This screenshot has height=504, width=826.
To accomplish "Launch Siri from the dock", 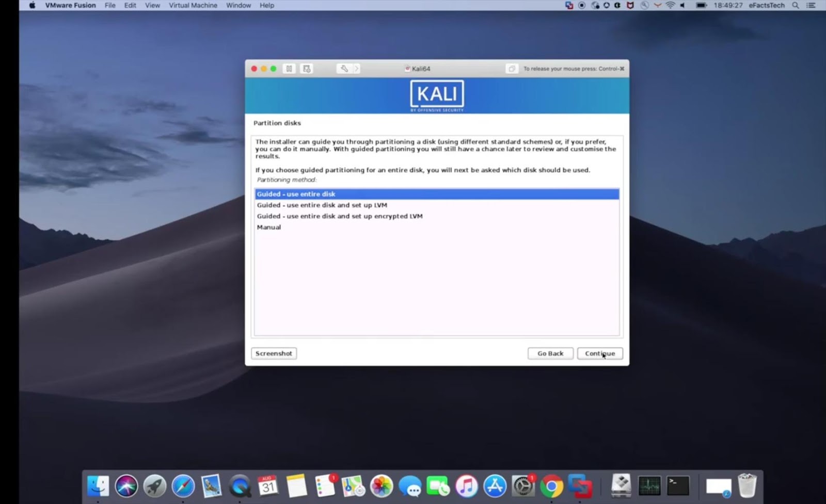I will [126, 486].
